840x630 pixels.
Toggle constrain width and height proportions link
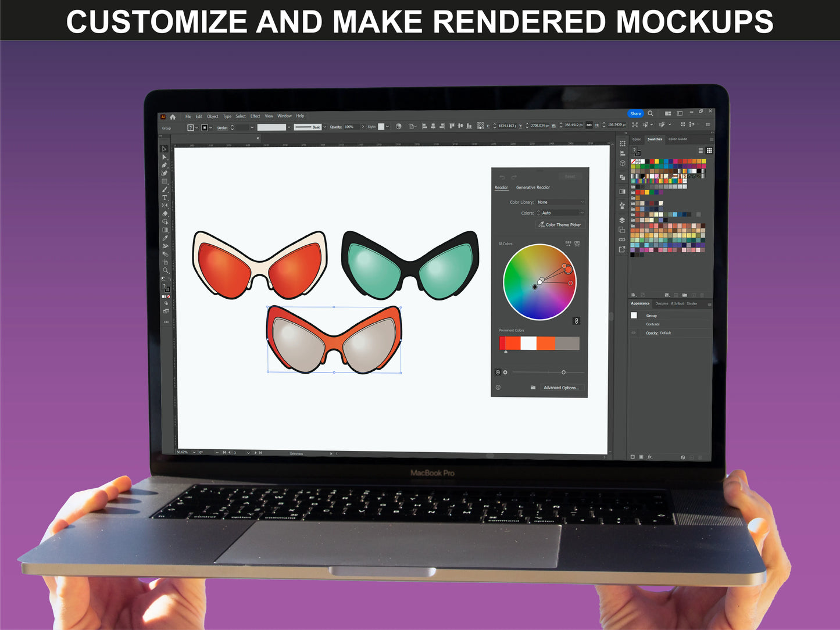[x=589, y=125]
